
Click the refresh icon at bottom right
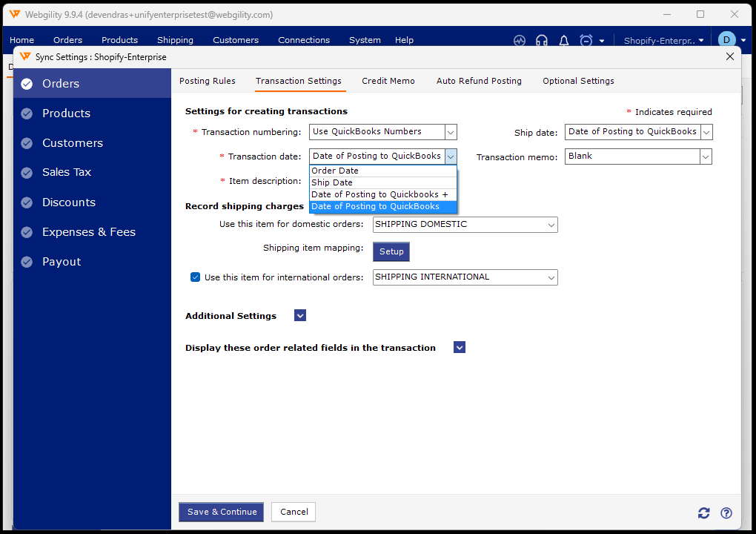coord(704,513)
